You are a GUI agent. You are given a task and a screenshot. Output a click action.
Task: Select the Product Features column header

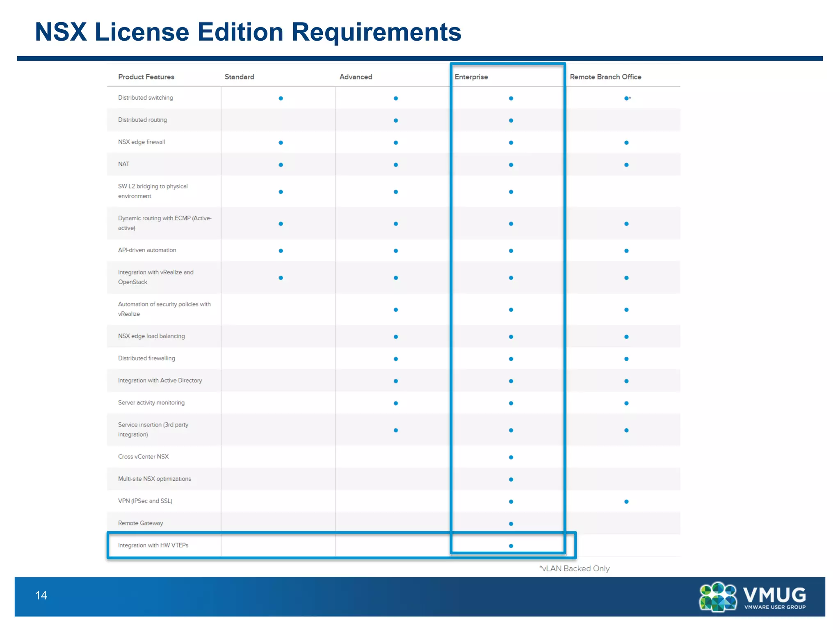click(x=146, y=77)
